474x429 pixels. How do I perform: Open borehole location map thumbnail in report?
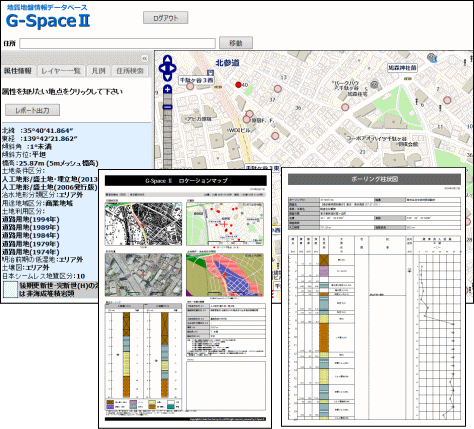(225, 224)
